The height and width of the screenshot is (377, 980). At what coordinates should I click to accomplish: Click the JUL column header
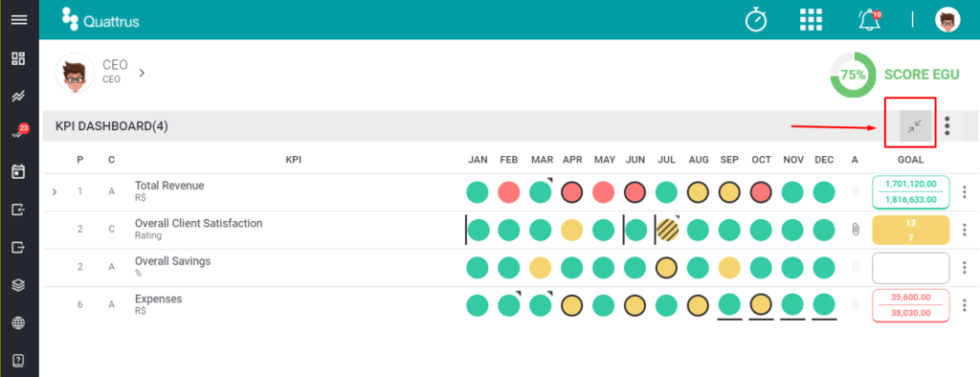coord(666,160)
